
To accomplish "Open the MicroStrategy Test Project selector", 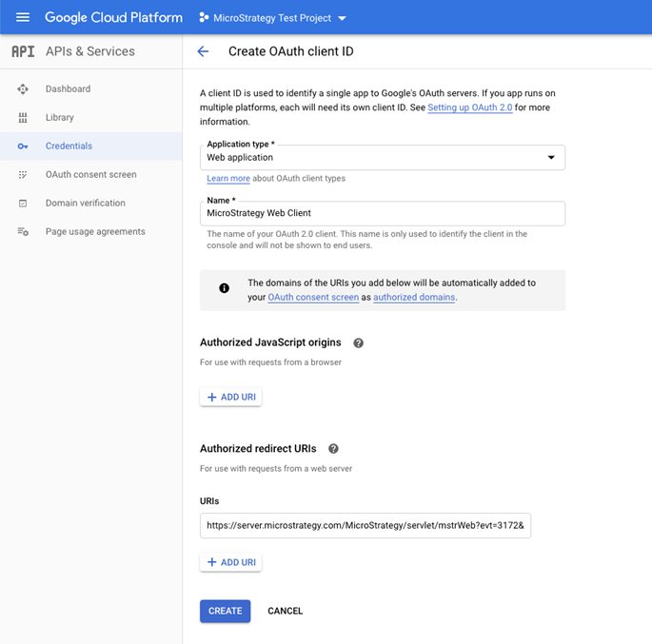I will (x=273, y=17).
